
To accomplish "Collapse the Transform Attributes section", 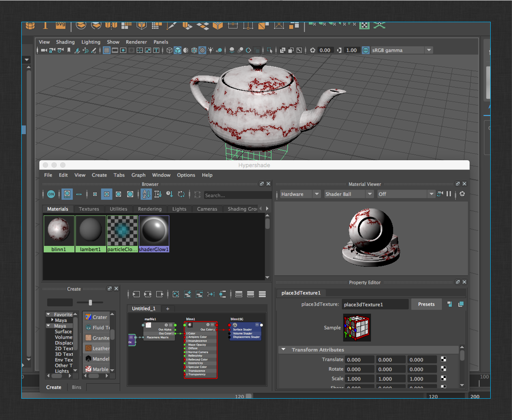I will 283,350.
